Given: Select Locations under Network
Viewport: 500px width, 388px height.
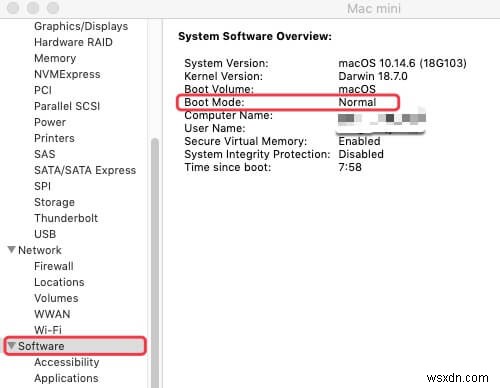Looking at the screenshot, I should click(x=59, y=282).
